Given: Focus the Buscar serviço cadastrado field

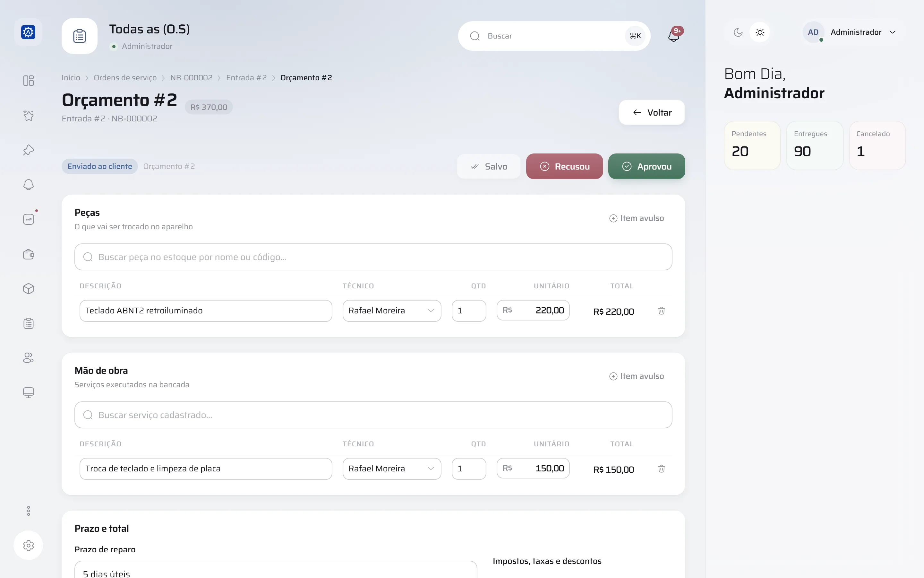Looking at the screenshot, I should click(x=373, y=415).
